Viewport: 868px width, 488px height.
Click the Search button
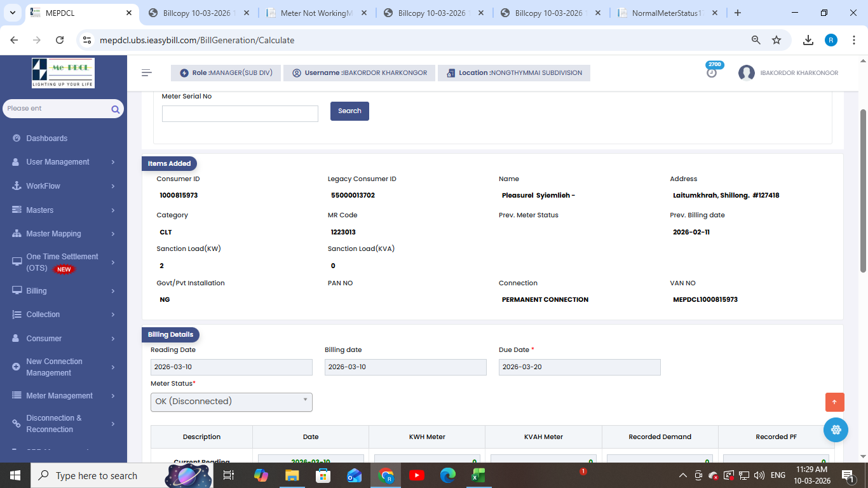click(349, 111)
